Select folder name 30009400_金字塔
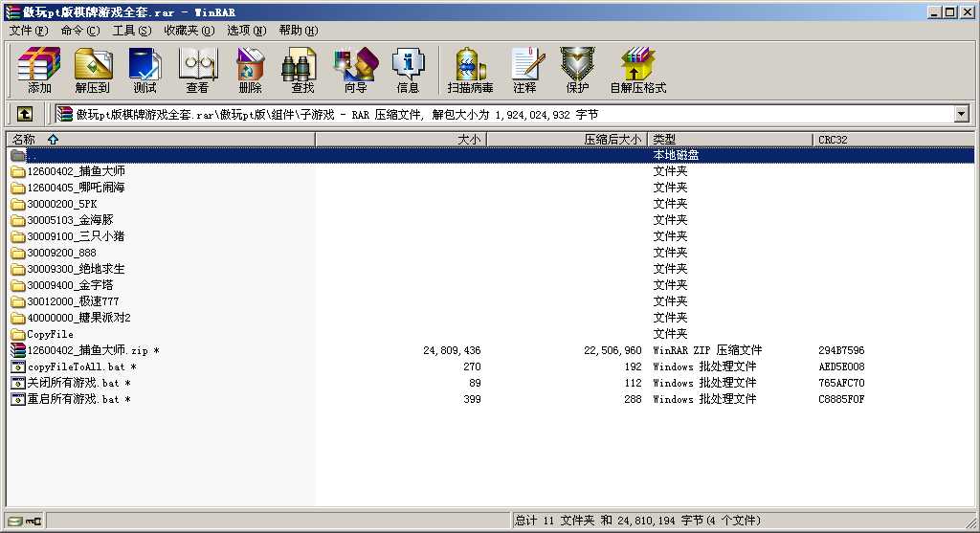980x533 pixels. [x=70, y=285]
